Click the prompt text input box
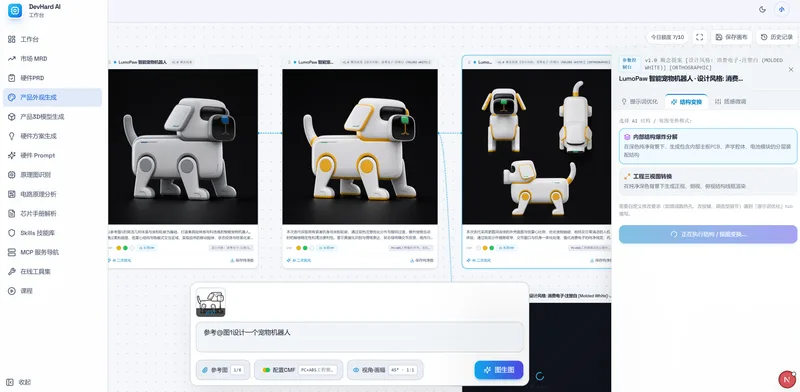This screenshot has height=392, width=800. [359, 337]
